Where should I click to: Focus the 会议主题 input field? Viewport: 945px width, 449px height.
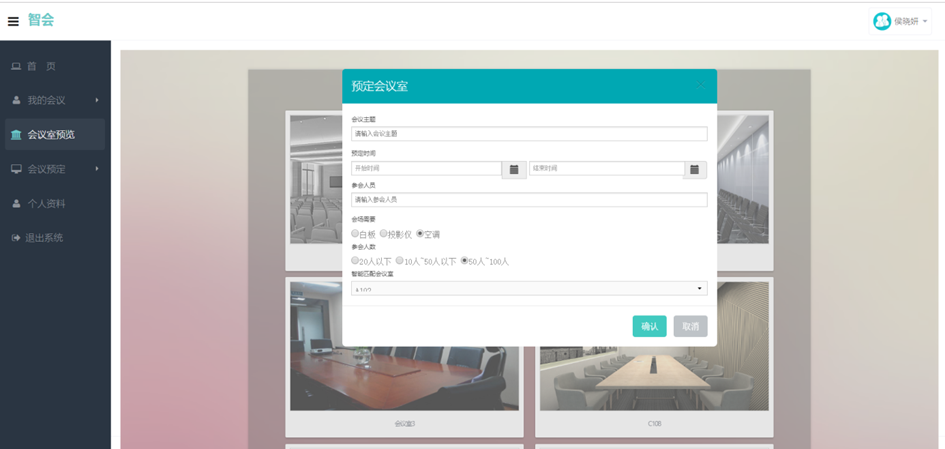(x=529, y=134)
